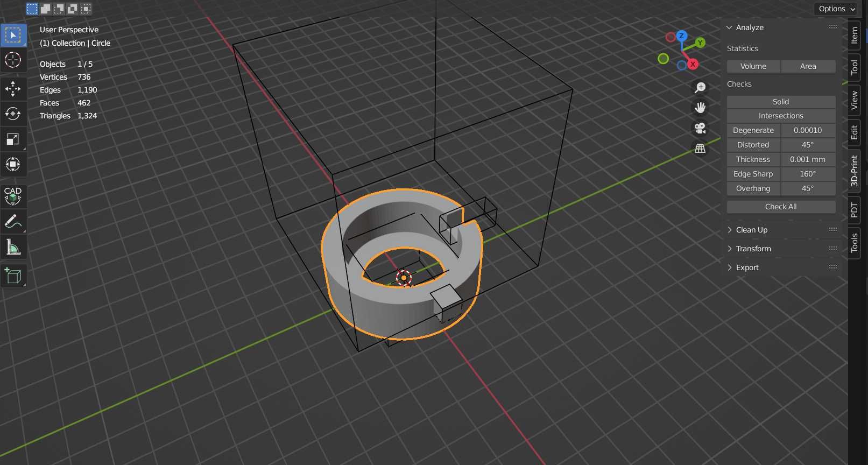868x465 pixels.
Task: Select the Transform tool
Action: (x=13, y=164)
